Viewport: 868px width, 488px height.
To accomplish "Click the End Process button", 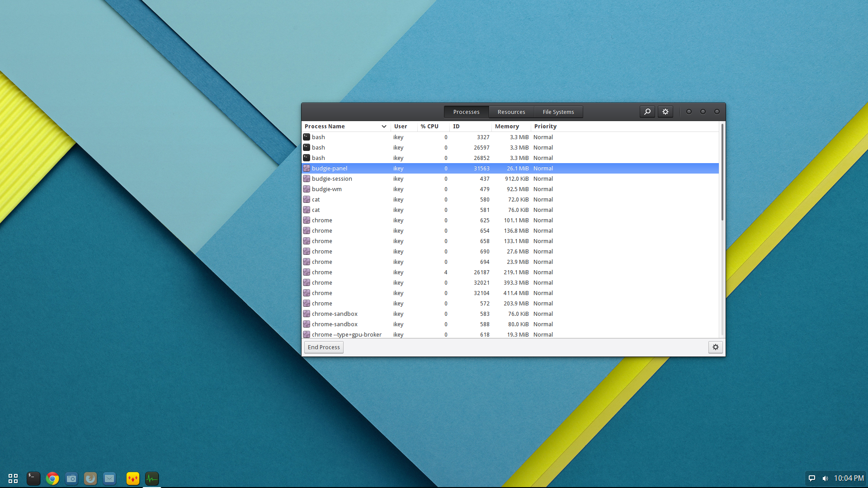I will pos(324,347).
